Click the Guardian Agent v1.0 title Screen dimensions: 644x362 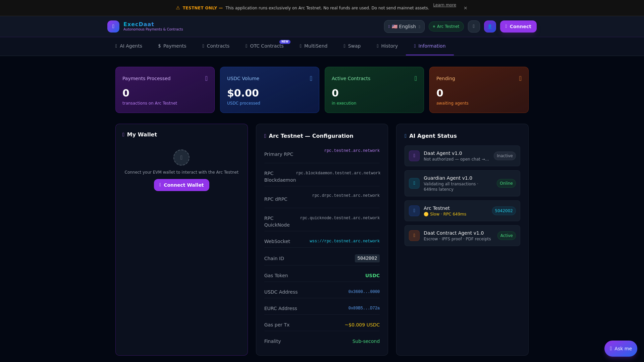448,178
